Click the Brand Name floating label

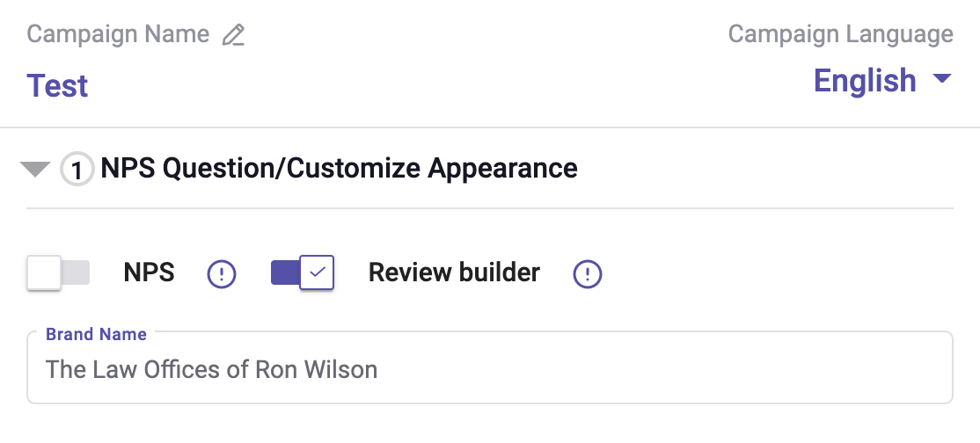pyautogui.click(x=96, y=334)
